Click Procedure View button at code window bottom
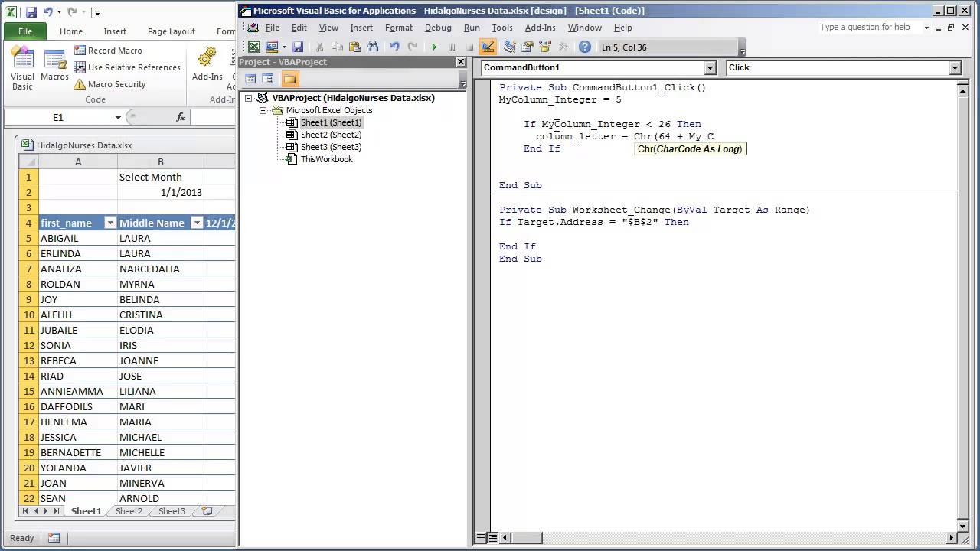The height and width of the screenshot is (551, 980). [480, 537]
